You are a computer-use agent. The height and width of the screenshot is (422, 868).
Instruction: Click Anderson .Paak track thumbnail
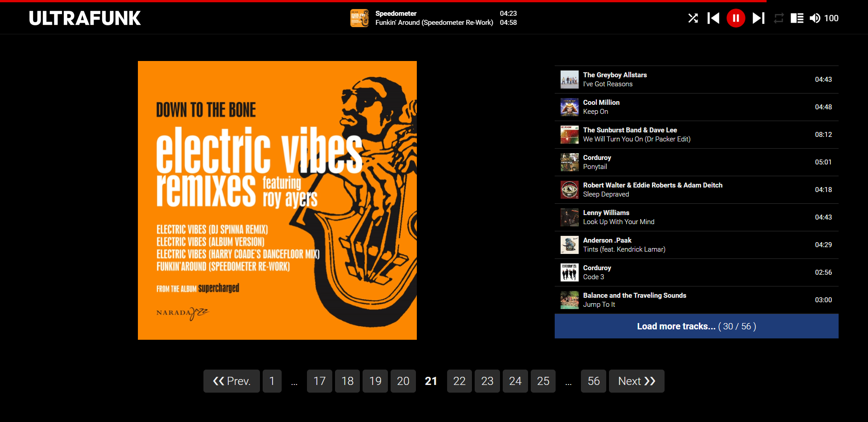click(570, 245)
